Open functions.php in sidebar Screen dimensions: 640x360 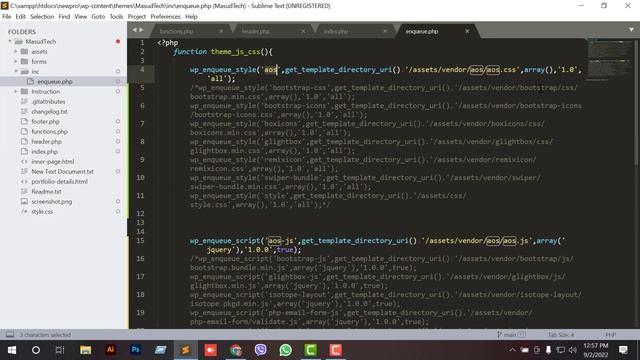coord(49,131)
